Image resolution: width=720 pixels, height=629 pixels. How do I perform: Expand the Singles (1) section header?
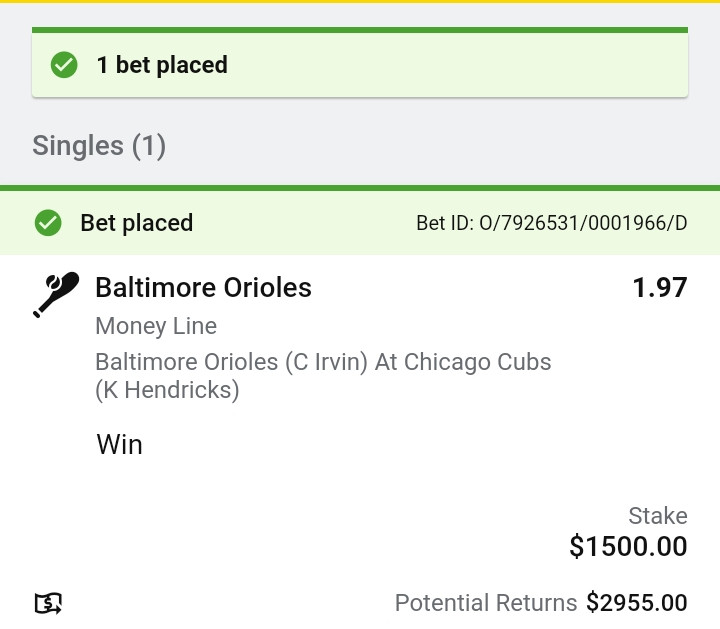tap(99, 146)
